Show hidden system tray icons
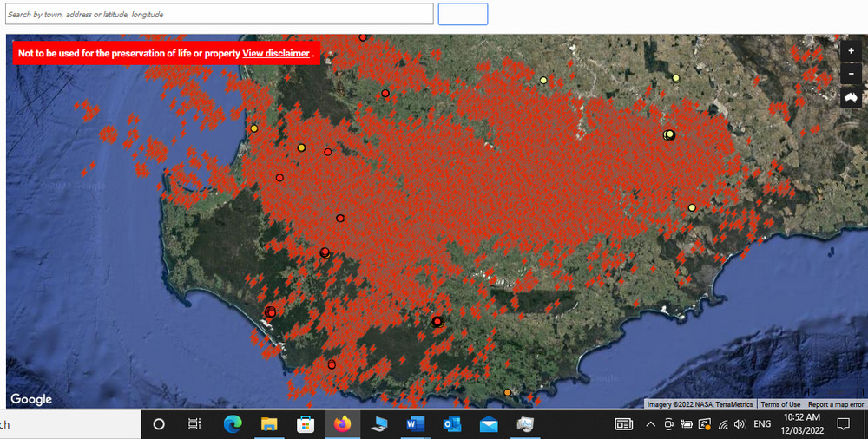 click(x=650, y=424)
